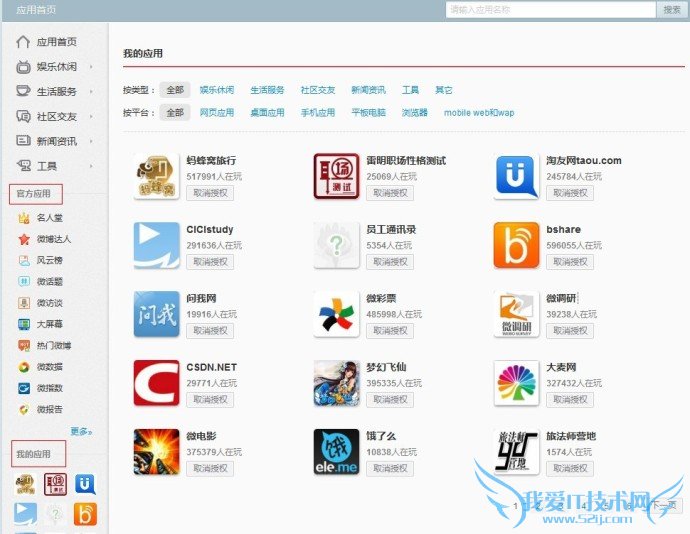Open the 员工通讯录 app icon
This screenshot has height=534, width=690.
336,245
